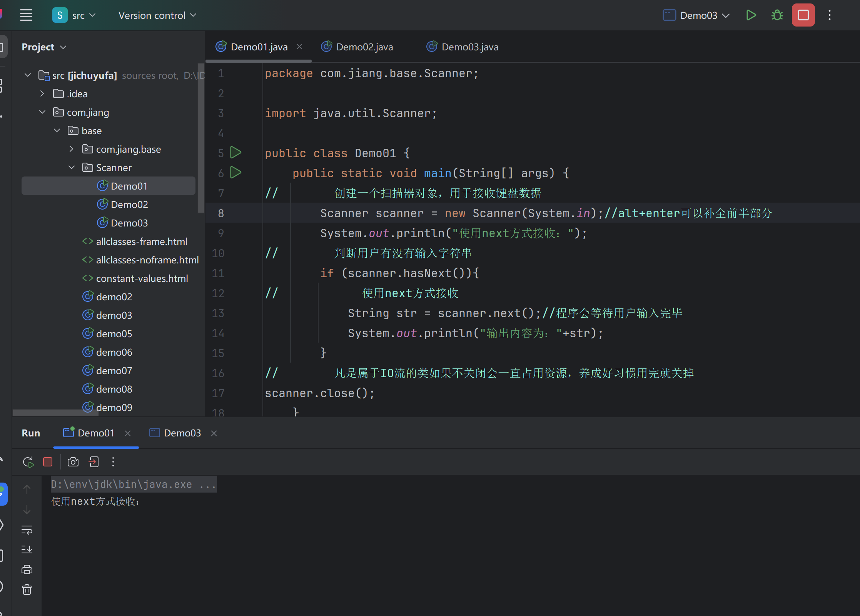
Task: Toggle Scroll to End in console sidebar
Action: [27, 549]
